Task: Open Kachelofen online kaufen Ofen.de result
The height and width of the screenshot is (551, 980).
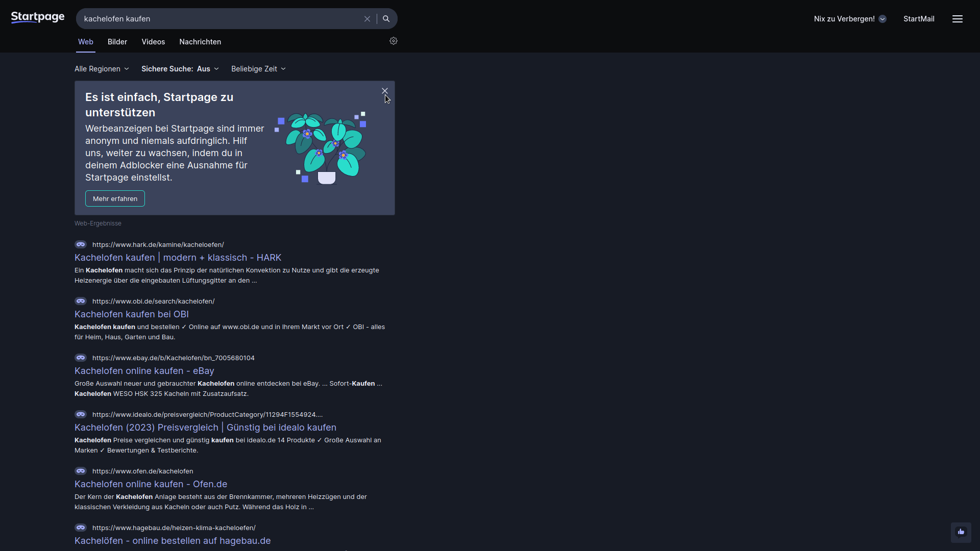Action: [151, 484]
